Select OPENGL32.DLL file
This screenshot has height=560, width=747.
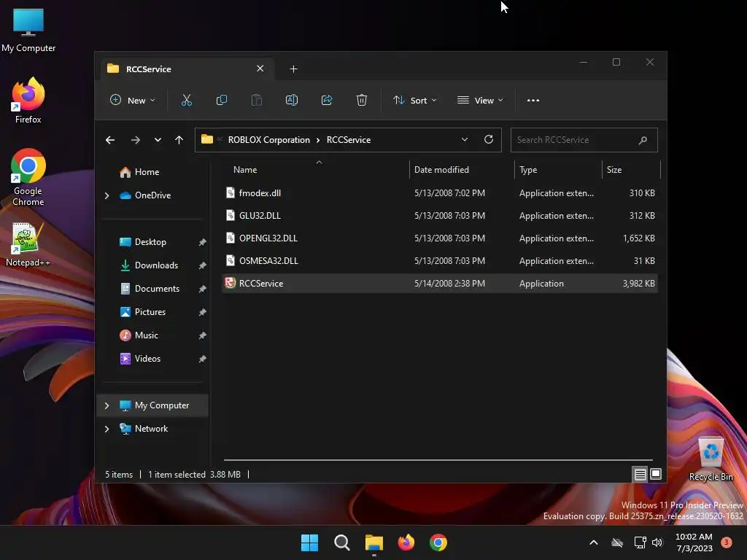pos(440,238)
